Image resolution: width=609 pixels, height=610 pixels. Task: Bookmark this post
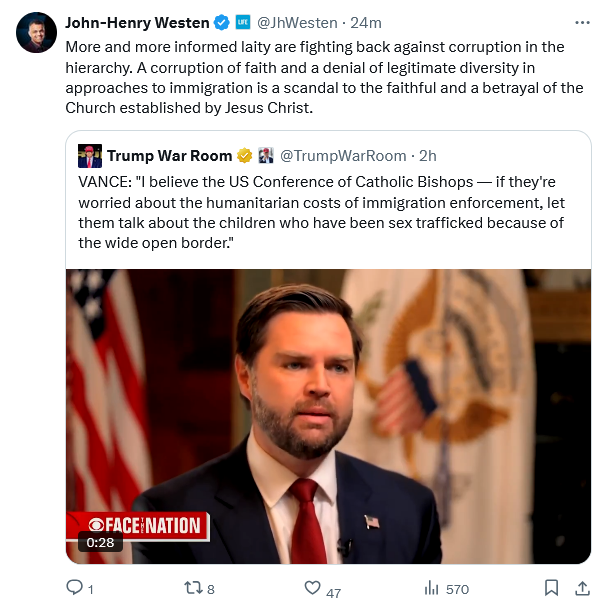551,588
